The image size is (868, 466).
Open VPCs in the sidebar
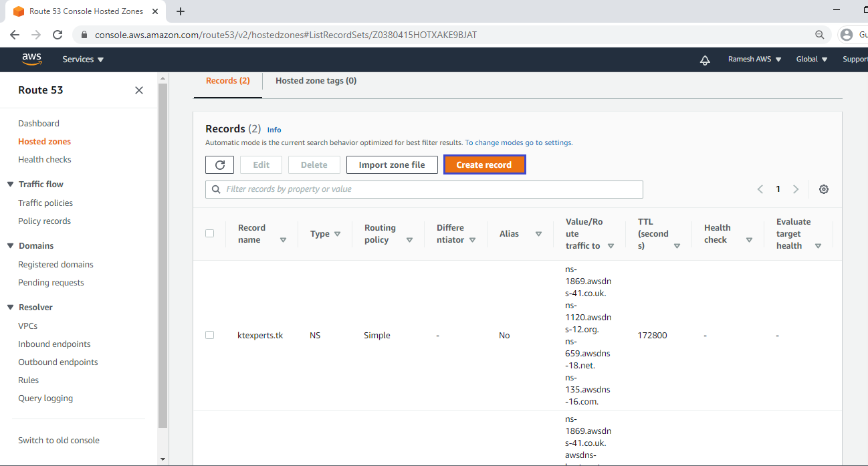point(28,326)
